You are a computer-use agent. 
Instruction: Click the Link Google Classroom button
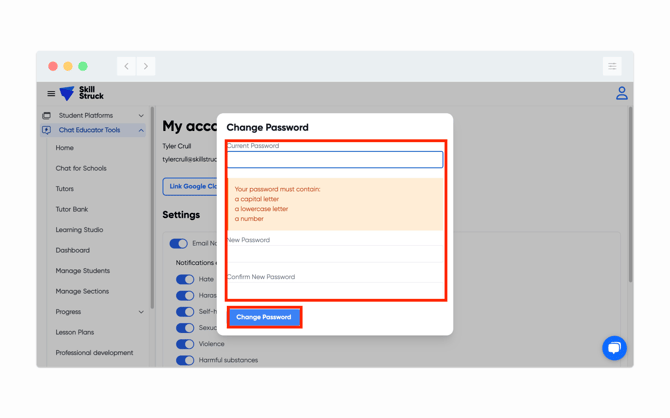click(x=190, y=186)
